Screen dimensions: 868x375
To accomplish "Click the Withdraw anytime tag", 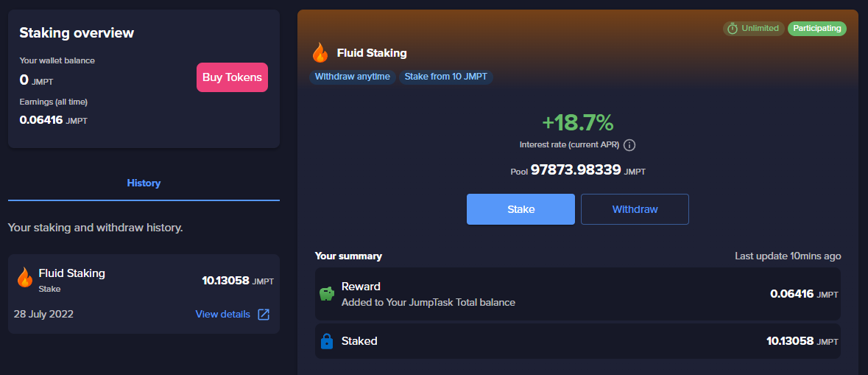I will tap(353, 77).
